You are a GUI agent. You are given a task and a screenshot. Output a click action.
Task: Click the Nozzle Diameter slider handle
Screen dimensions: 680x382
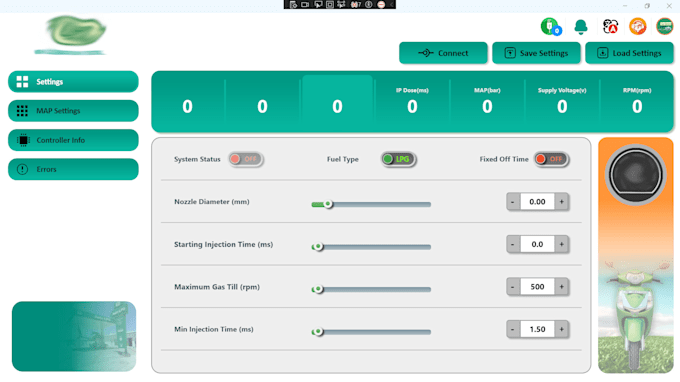pyautogui.click(x=328, y=204)
